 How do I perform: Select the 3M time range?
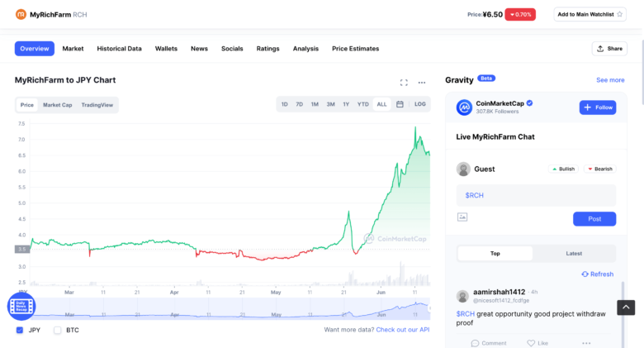coord(330,104)
